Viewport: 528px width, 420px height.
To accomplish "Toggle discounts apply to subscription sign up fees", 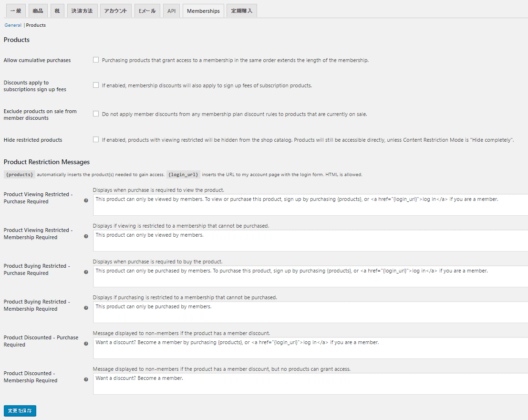I will (96, 85).
